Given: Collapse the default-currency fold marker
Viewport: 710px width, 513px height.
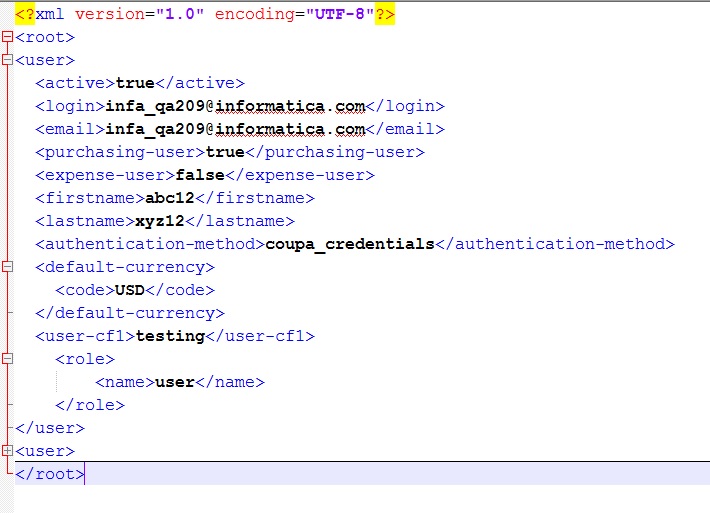Looking at the screenshot, I should tap(7, 267).
